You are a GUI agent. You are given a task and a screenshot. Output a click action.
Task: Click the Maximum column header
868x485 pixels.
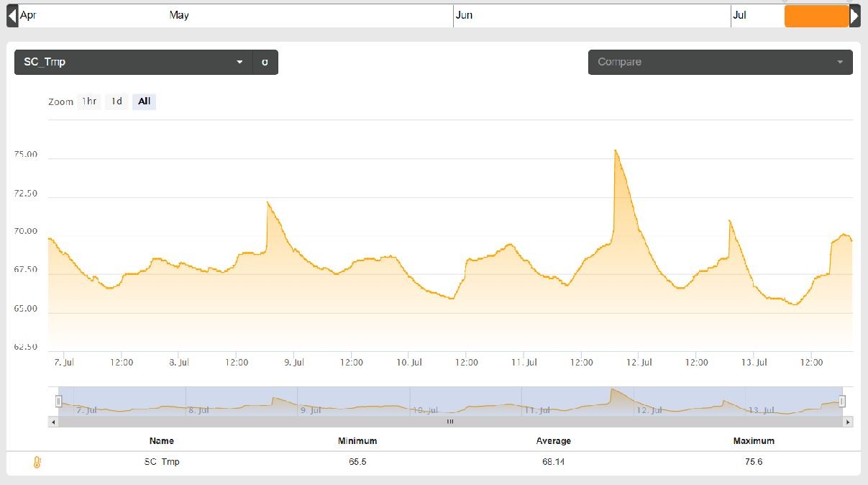754,440
